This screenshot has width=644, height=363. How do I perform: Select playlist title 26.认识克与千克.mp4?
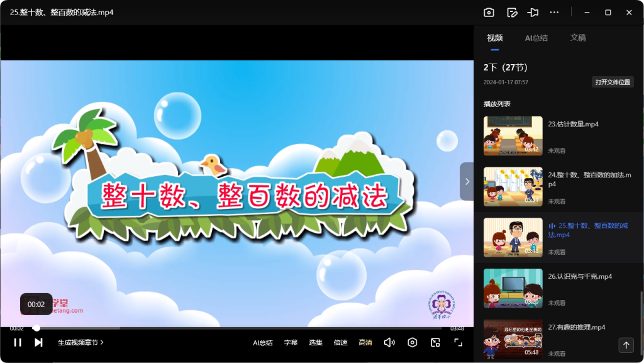coord(580,276)
